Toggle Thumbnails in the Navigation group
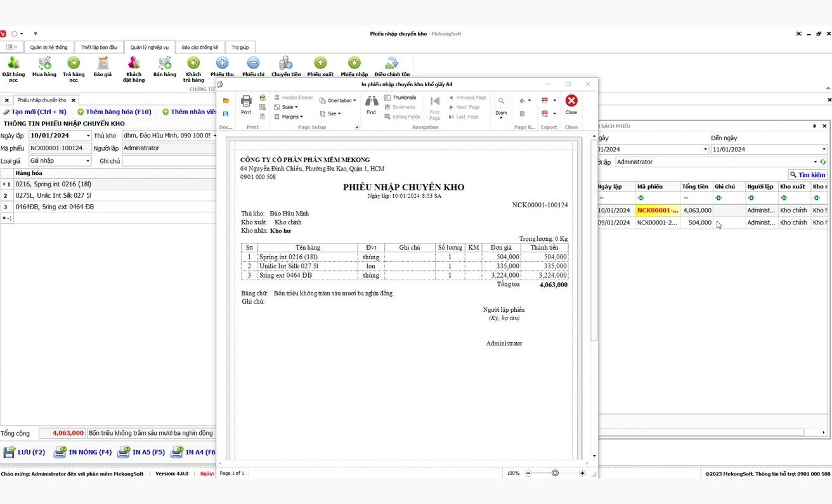 coord(400,98)
